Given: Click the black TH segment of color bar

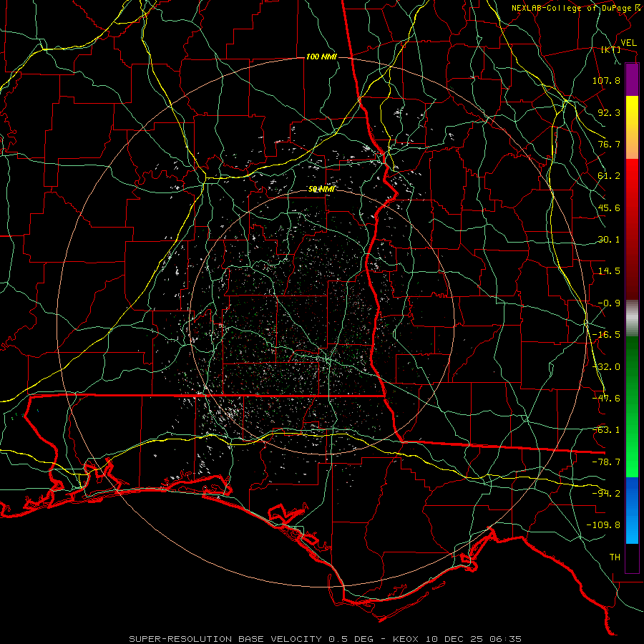Looking at the screenshot, I should click(x=632, y=558).
